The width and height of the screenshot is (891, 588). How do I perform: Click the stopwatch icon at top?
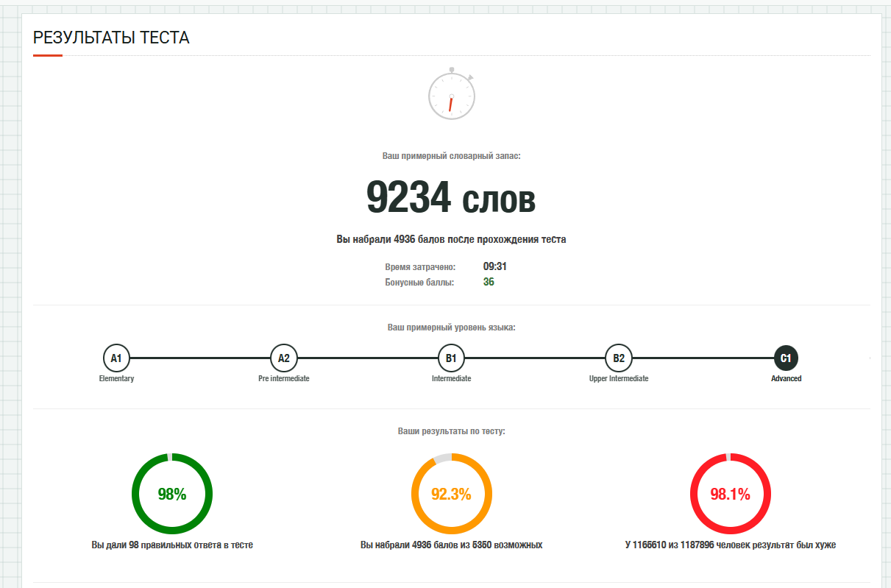452,94
